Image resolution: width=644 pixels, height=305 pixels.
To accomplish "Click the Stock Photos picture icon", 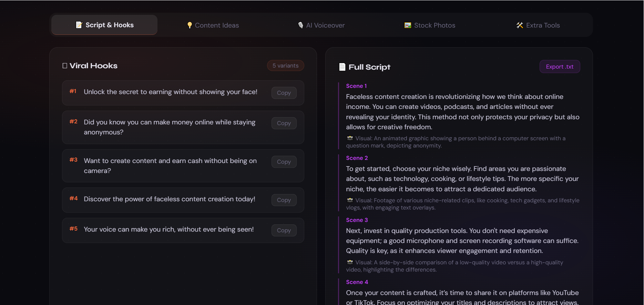I will (408, 25).
